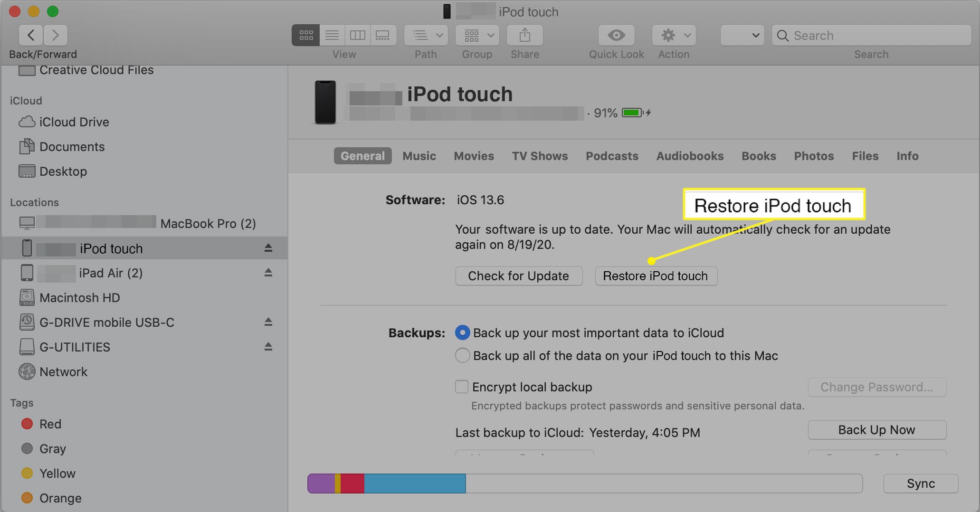Click Restore iPod touch button
The height and width of the screenshot is (512, 980).
pos(656,276)
